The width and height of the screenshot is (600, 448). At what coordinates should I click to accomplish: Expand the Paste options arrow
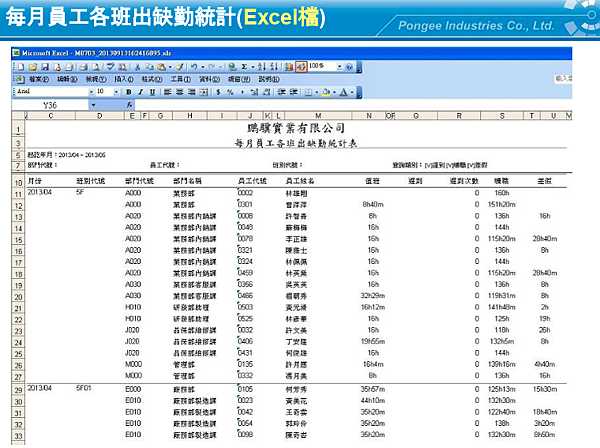[170, 67]
